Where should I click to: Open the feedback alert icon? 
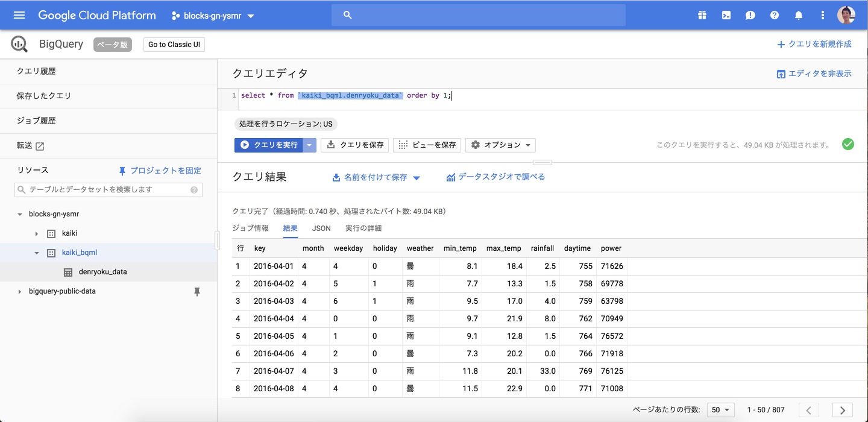[750, 15]
